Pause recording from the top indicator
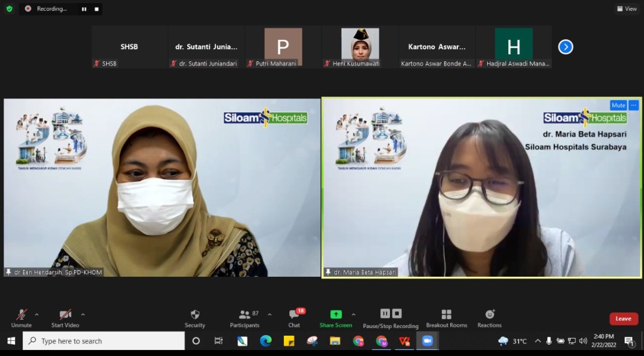The image size is (644, 356). tap(84, 9)
